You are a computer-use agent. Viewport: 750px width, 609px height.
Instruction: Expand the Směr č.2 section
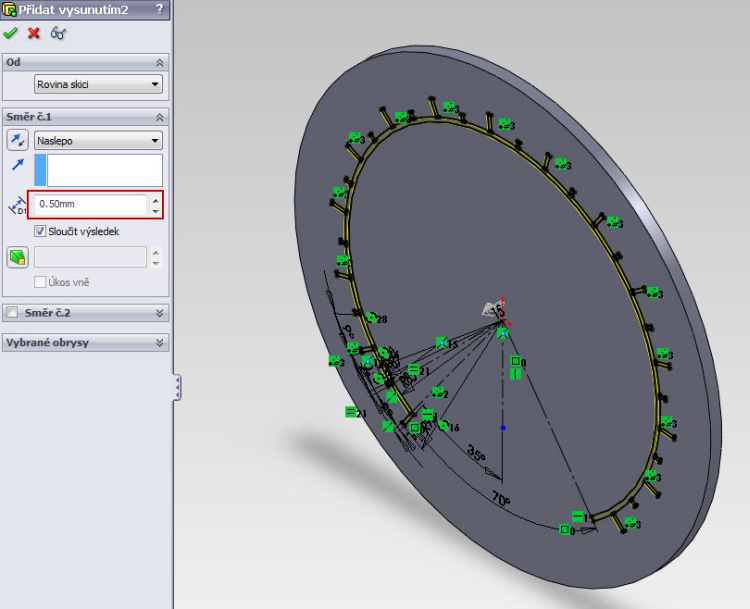[x=159, y=313]
